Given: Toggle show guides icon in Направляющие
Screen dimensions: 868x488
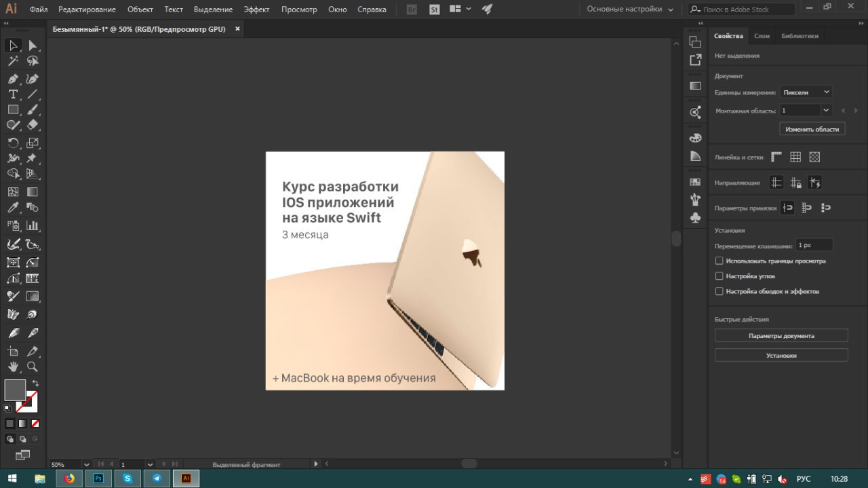Looking at the screenshot, I should [776, 183].
